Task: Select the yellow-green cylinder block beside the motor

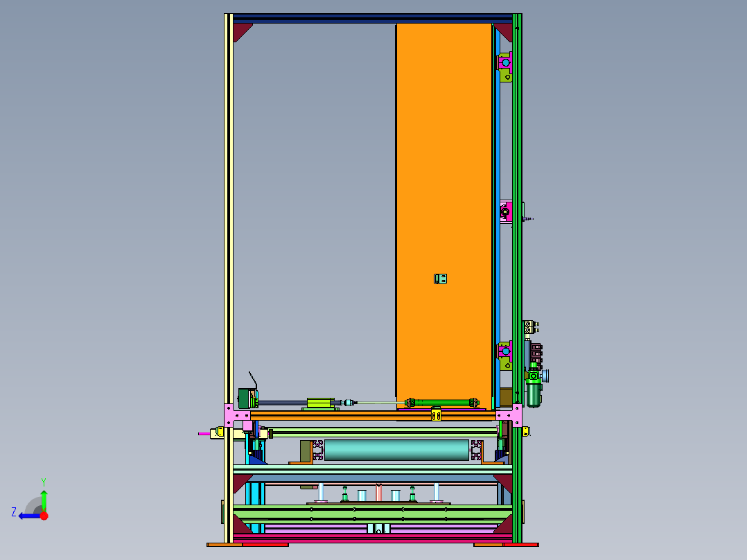Action: coord(321,403)
